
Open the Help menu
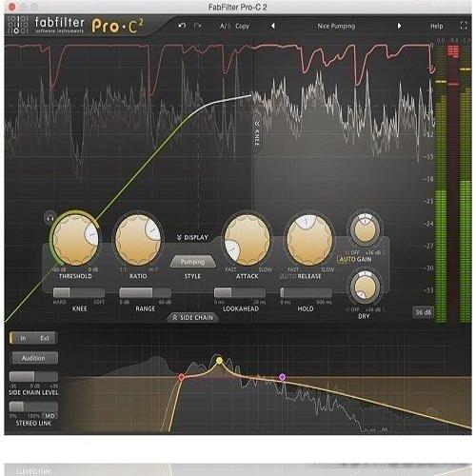tap(436, 26)
